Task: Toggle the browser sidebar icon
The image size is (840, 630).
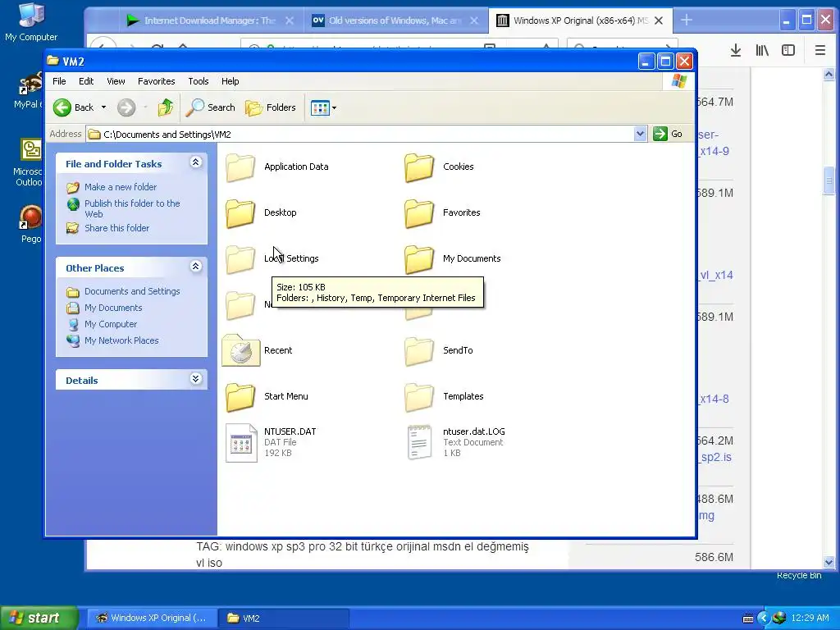Action: [788, 50]
